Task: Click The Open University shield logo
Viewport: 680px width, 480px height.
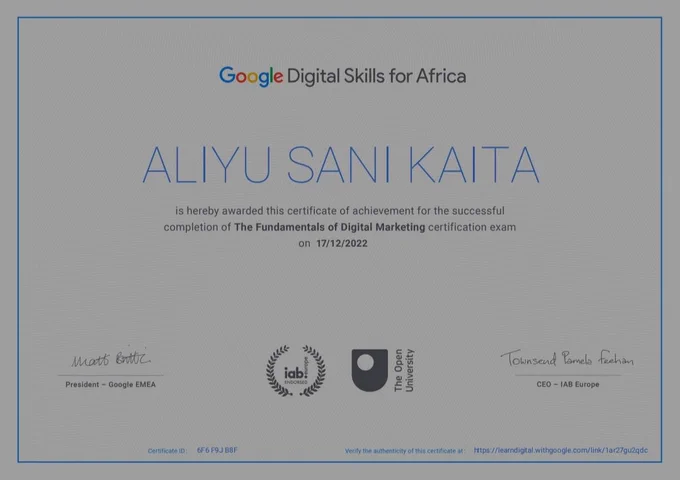Action: (369, 370)
